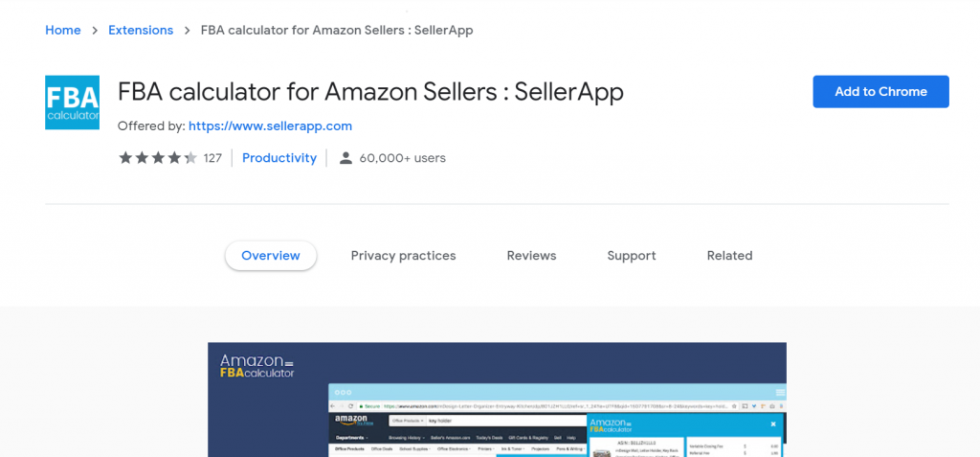Open the Productivity category link
The width and height of the screenshot is (980, 457).
[x=279, y=158]
